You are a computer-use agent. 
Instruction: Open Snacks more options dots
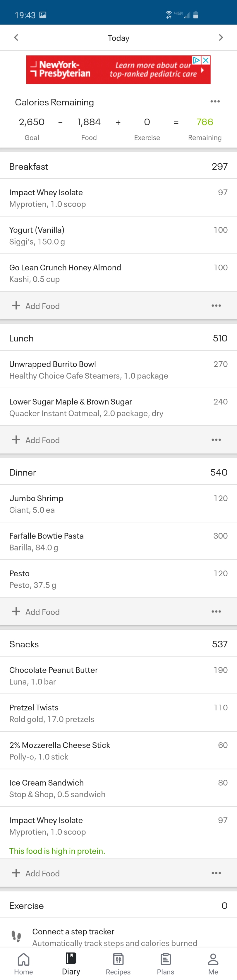coord(216,873)
